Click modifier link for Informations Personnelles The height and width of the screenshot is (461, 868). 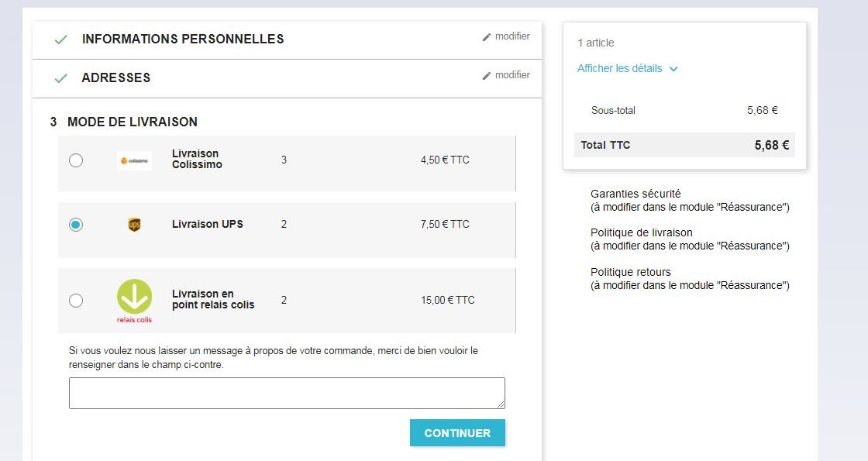512,36
